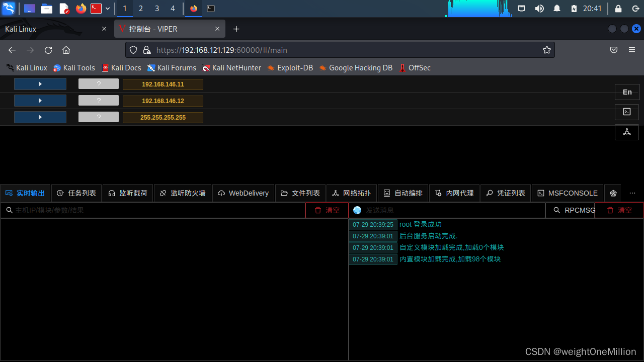Viewport: 644px width, 362px height.
Task: Clear real-time output with left 清空 button
Action: coord(327,210)
